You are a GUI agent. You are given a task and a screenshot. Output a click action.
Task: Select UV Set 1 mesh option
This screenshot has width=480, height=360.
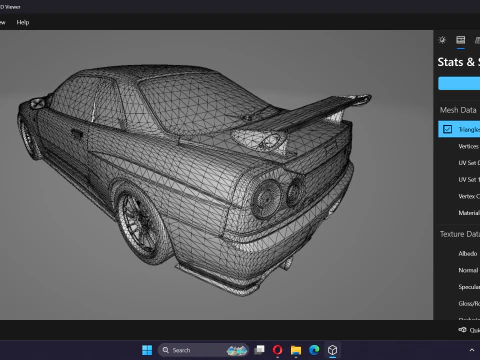coord(469,179)
